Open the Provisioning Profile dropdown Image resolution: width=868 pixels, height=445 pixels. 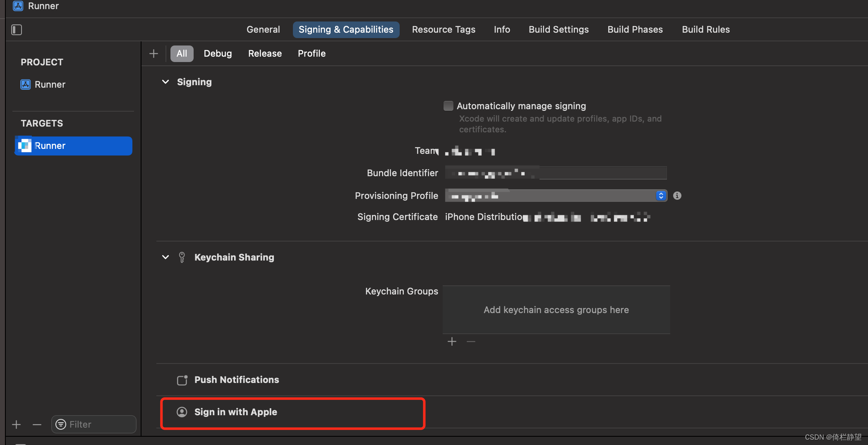pyautogui.click(x=556, y=196)
